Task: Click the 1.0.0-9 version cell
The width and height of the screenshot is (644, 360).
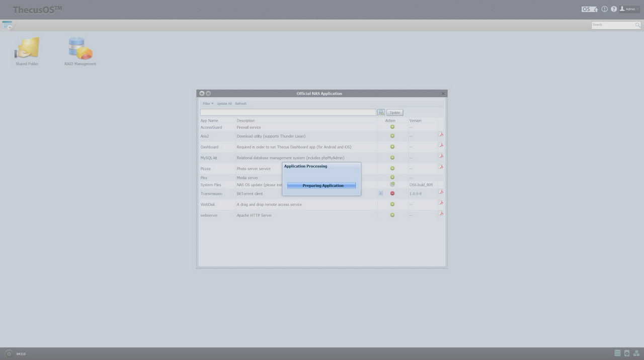Action: (416, 194)
